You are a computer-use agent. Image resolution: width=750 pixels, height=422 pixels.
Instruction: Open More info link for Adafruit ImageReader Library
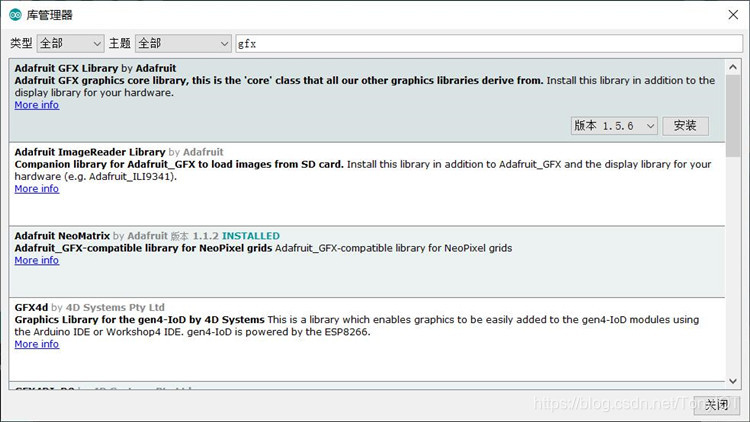pyautogui.click(x=37, y=189)
